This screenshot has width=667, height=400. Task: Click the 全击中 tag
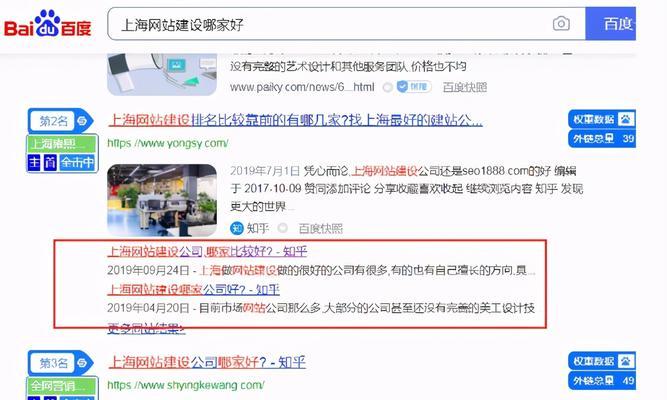[x=77, y=163]
